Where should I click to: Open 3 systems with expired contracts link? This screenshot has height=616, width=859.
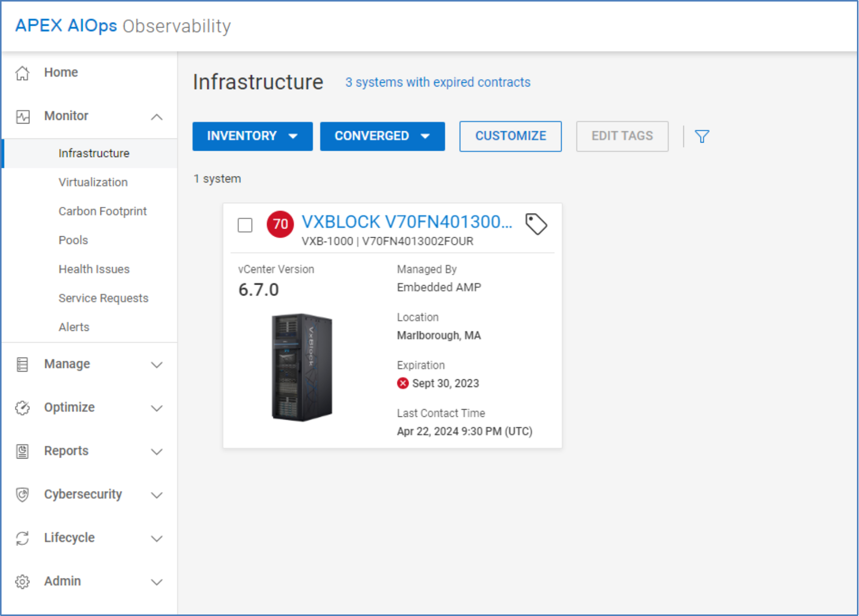pos(437,82)
